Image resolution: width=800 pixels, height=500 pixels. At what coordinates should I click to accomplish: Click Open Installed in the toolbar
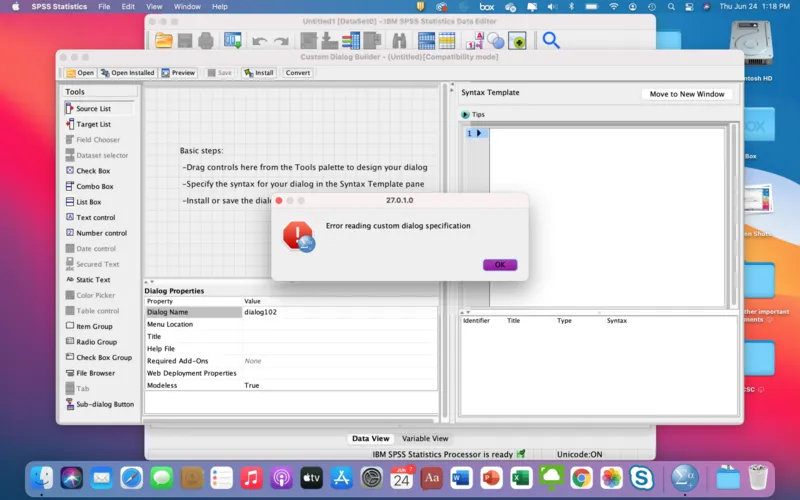click(128, 73)
